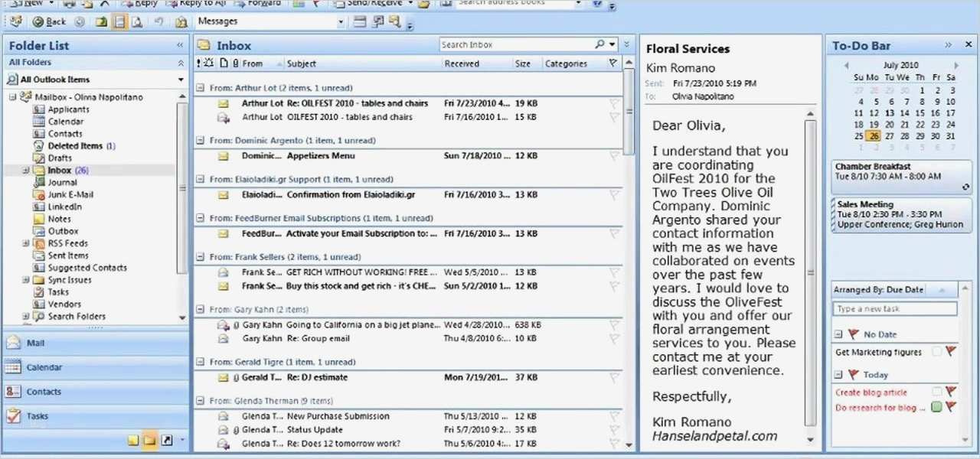The width and height of the screenshot is (980, 459).
Task: Flag the Re: Group email message
Action: [x=614, y=338]
